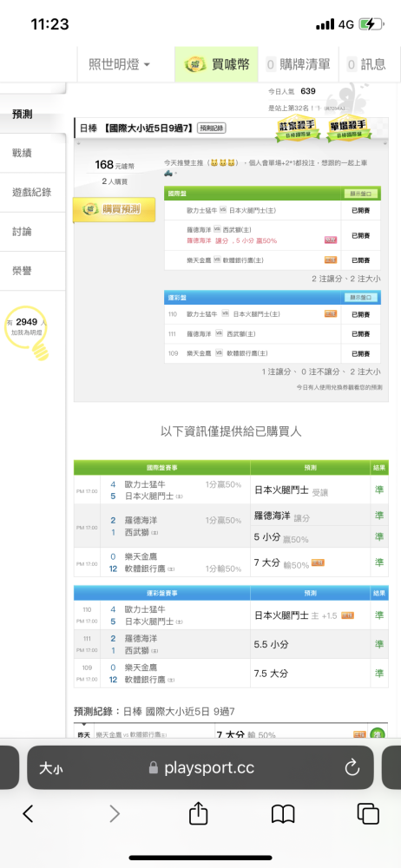The image size is (401, 868).
Task: Click the yellow 購買預測 button
Action: [x=114, y=209]
